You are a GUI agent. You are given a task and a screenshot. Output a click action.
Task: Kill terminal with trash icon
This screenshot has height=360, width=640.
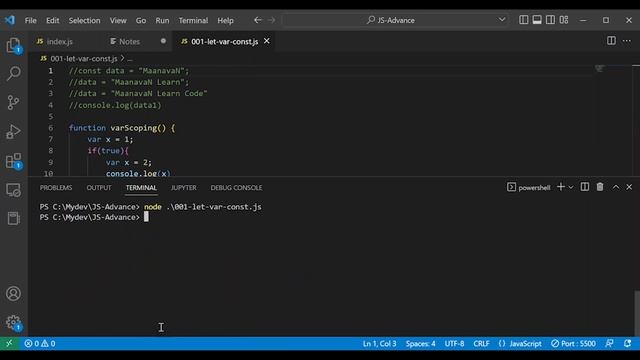tap(600, 187)
